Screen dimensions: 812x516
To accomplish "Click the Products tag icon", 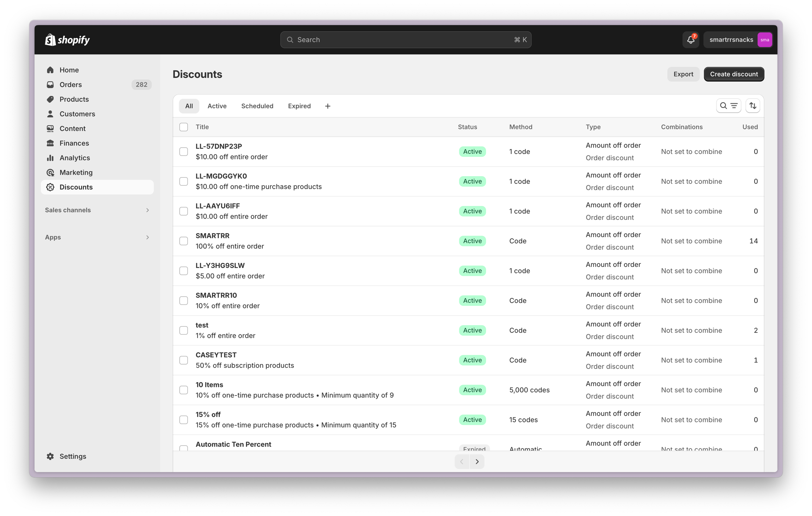I will [x=50, y=99].
